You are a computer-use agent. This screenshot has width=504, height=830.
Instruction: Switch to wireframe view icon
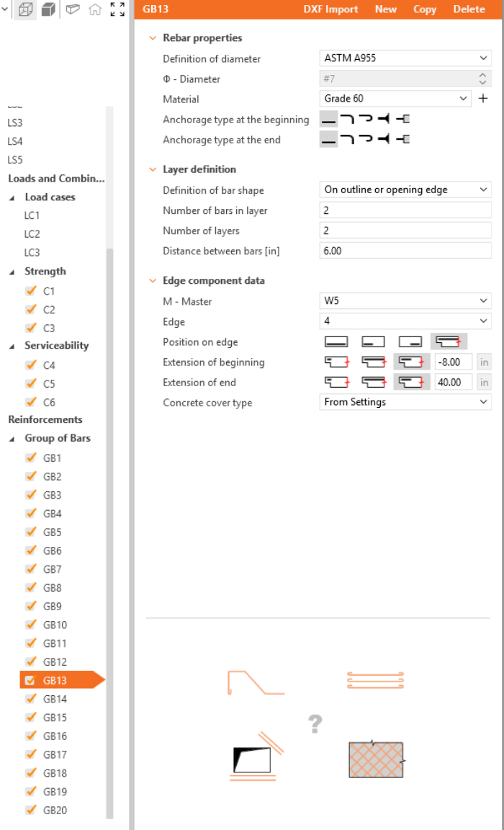[x=25, y=10]
